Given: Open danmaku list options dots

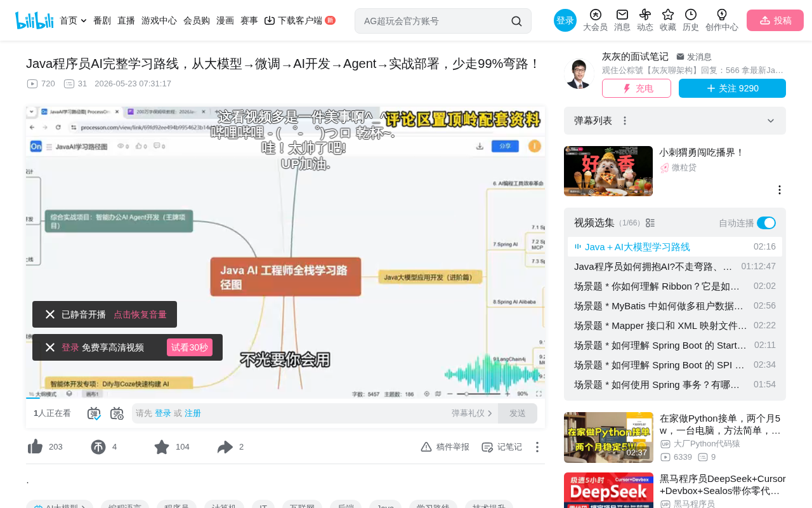Looking at the screenshot, I should (625, 121).
